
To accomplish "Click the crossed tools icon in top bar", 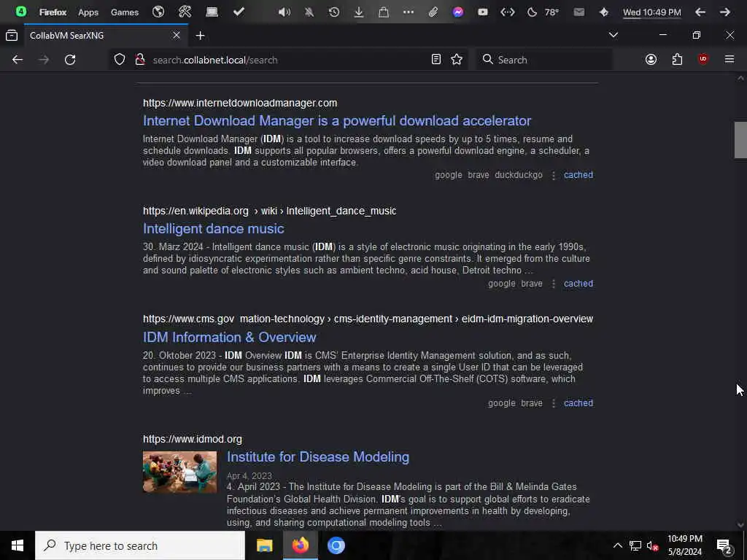I will click(x=185, y=12).
